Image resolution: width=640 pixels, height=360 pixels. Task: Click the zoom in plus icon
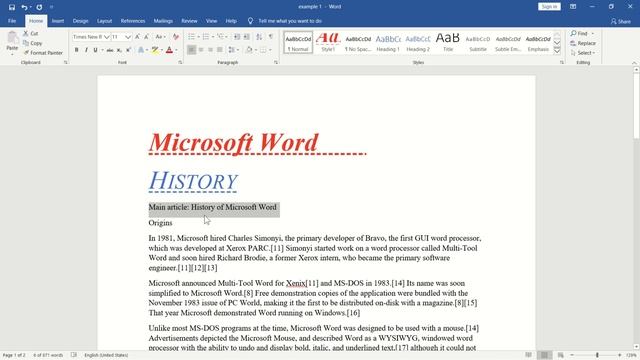620,355
